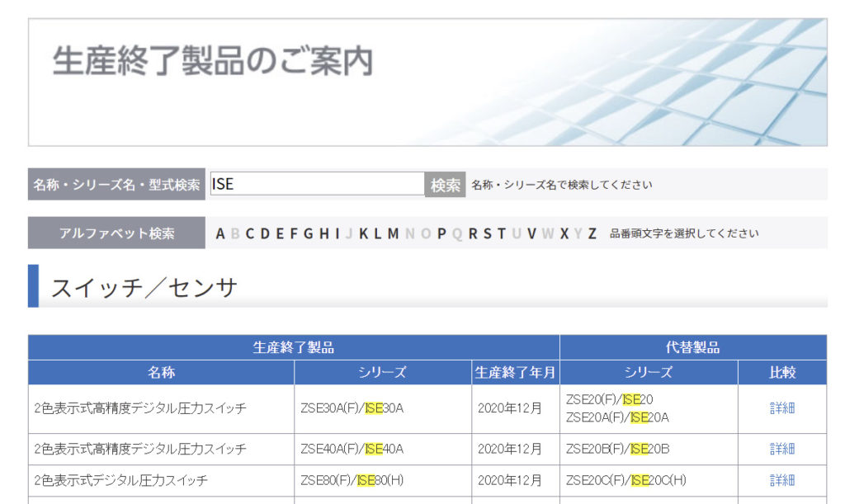Select letter S in alphabet search
Screen dimensions: 845x504
[487, 233]
